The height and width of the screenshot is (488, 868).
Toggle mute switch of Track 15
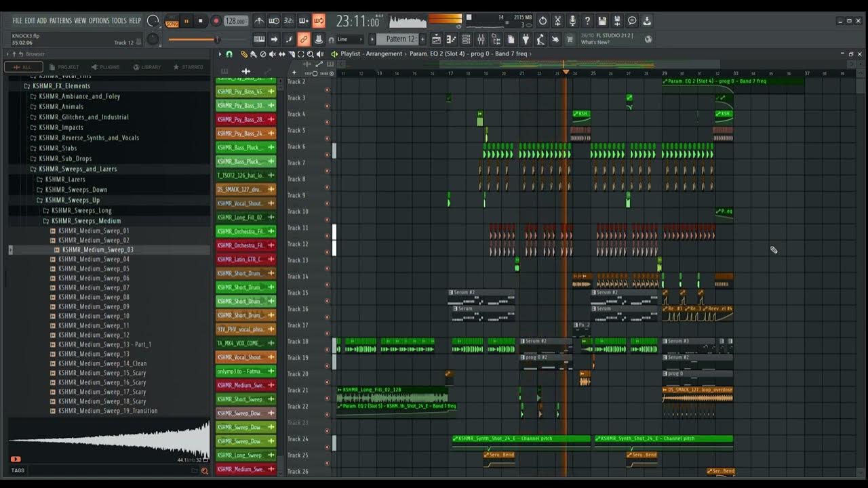(327, 301)
